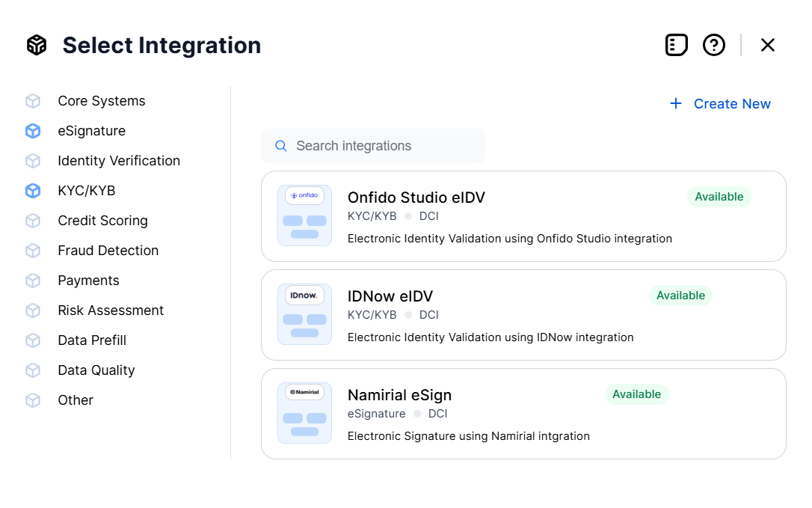Viewport: 812px width, 508px height.
Task: Click the cube icon beside KYC/KYB
Action: tap(33, 191)
